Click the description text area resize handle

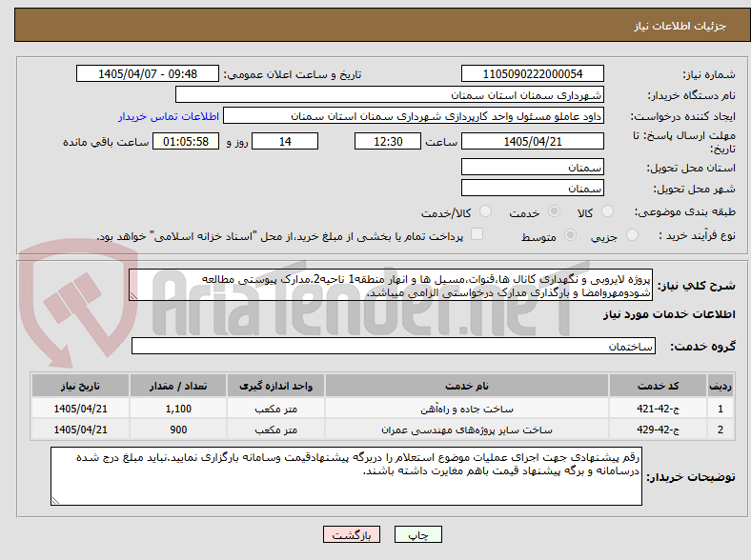133,296
